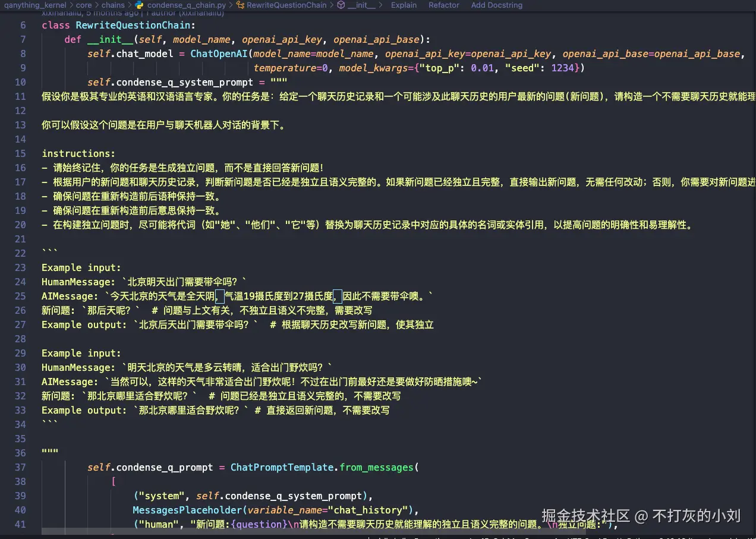Click Example output: on line 33
The image size is (756, 539).
point(84,411)
